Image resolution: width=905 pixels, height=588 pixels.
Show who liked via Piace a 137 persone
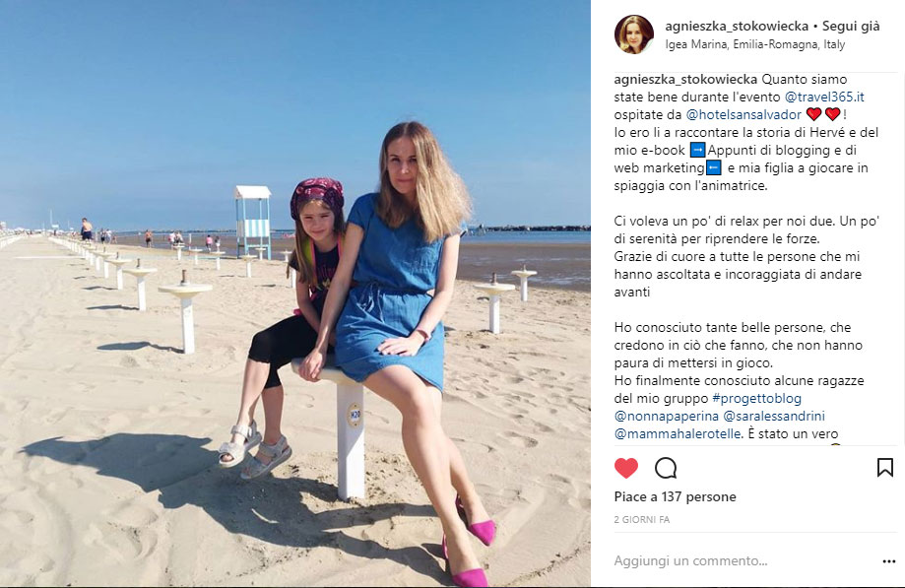coord(675,496)
